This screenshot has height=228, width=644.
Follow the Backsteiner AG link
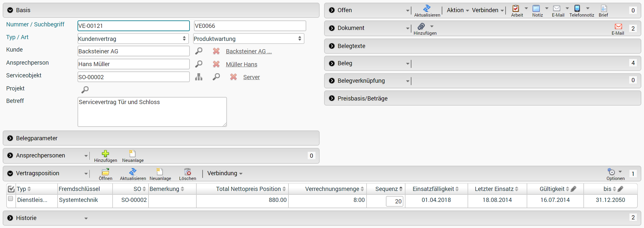[x=249, y=51]
